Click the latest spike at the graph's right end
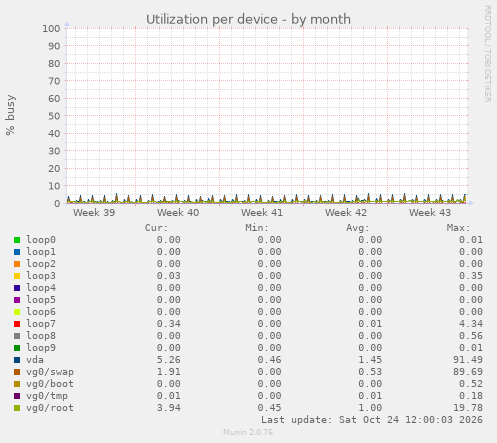 click(x=465, y=198)
